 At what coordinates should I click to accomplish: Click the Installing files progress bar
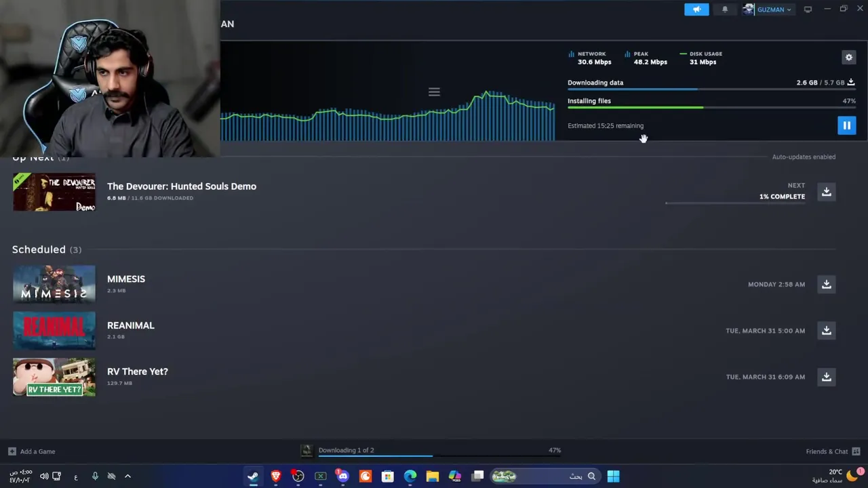pos(711,108)
